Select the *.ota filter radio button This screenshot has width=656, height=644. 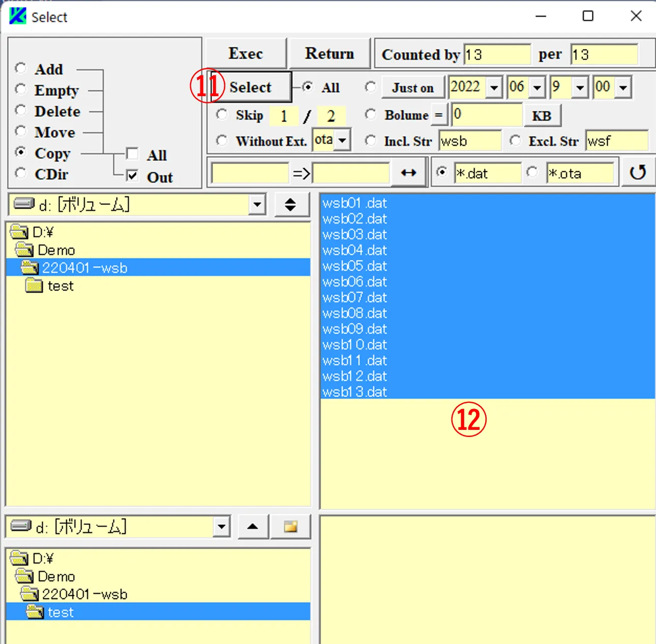click(532, 172)
